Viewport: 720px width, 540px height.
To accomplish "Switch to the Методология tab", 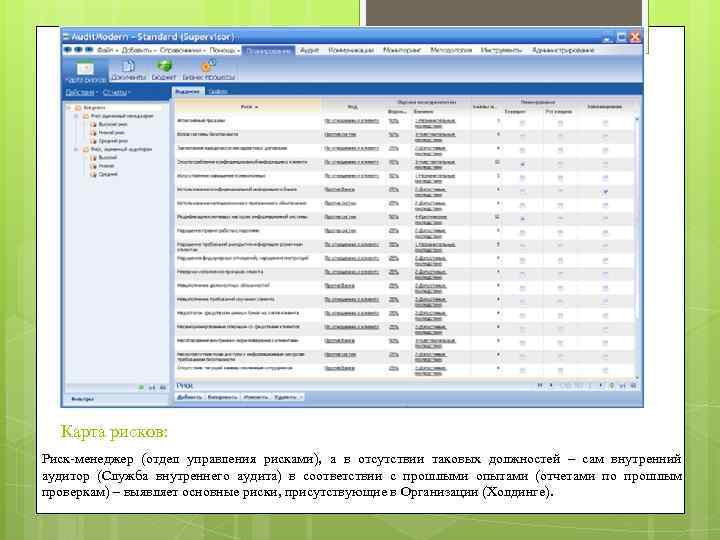I will (x=451, y=50).
